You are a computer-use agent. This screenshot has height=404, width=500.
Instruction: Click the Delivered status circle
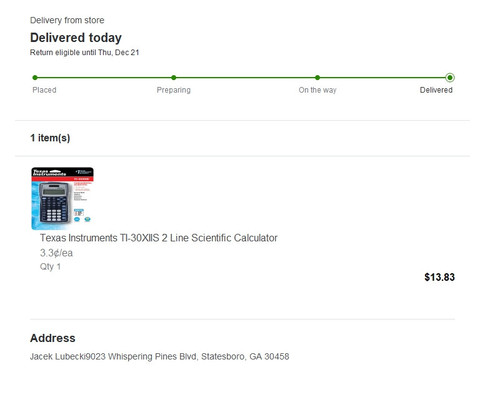point(450,78)
